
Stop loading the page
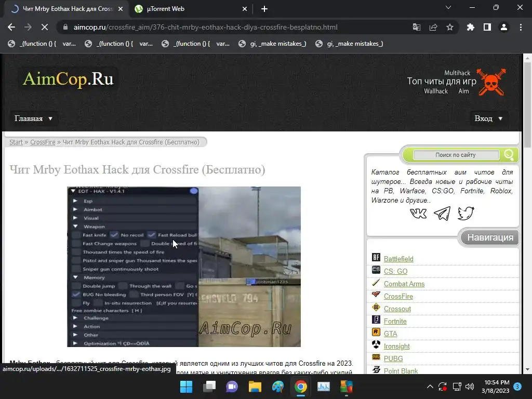point(45,27)
